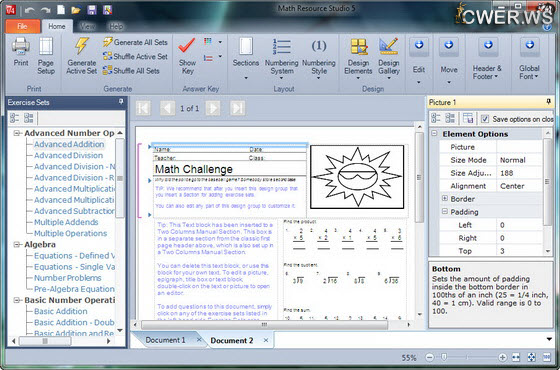Open the Design Elements menu
Screen dimensions: 560x370
358,58
